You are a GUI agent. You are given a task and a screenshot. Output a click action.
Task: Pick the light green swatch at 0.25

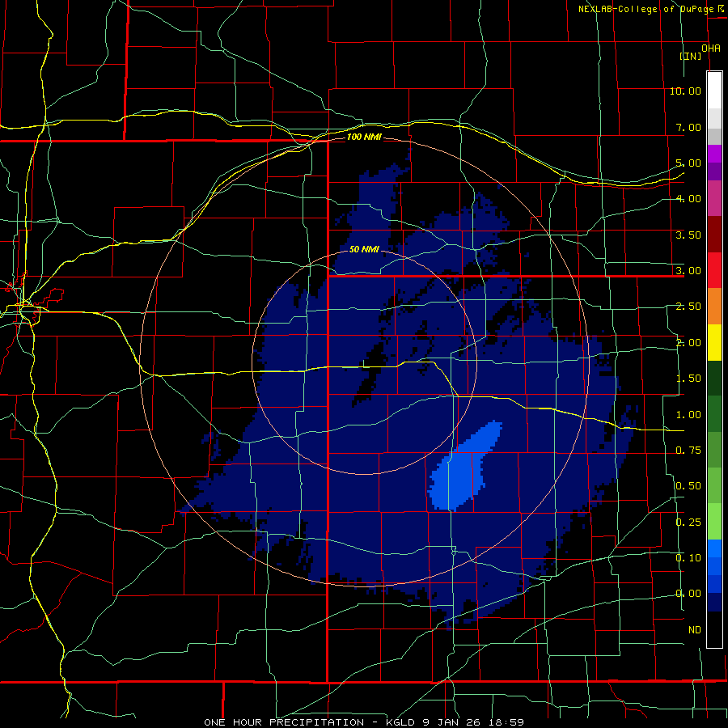coord(714,522)
